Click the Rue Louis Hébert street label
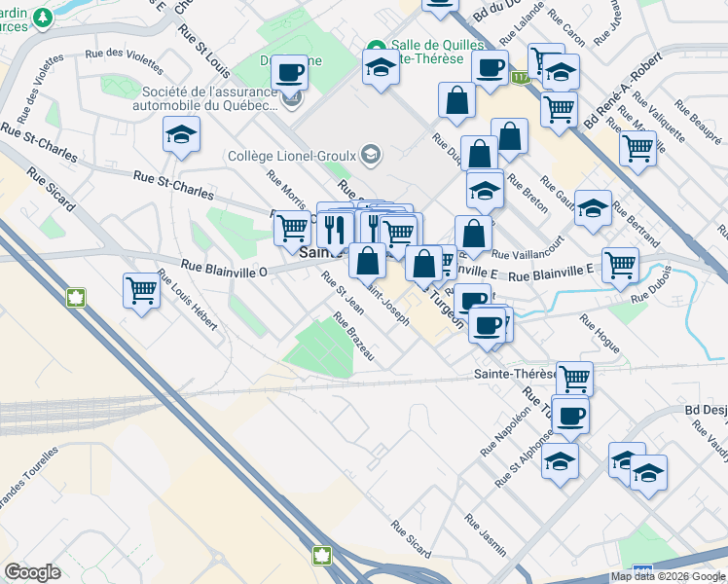 188,300
